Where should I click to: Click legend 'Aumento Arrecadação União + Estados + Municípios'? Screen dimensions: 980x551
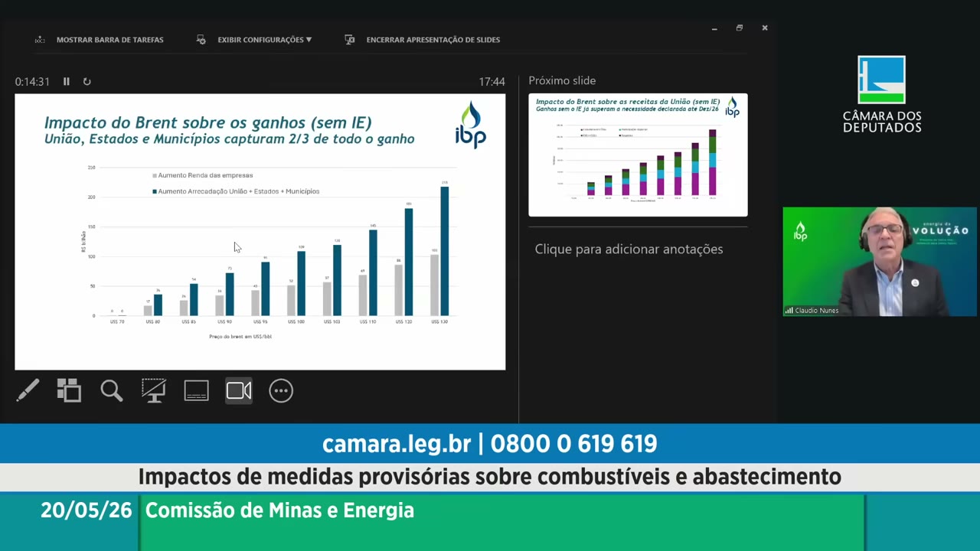[236, 191]
